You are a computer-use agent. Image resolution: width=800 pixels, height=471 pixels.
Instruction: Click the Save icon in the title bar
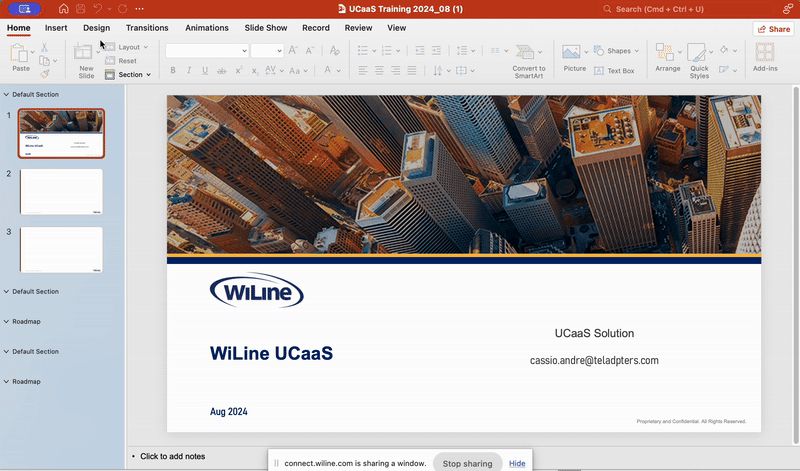tap(80, 9)
